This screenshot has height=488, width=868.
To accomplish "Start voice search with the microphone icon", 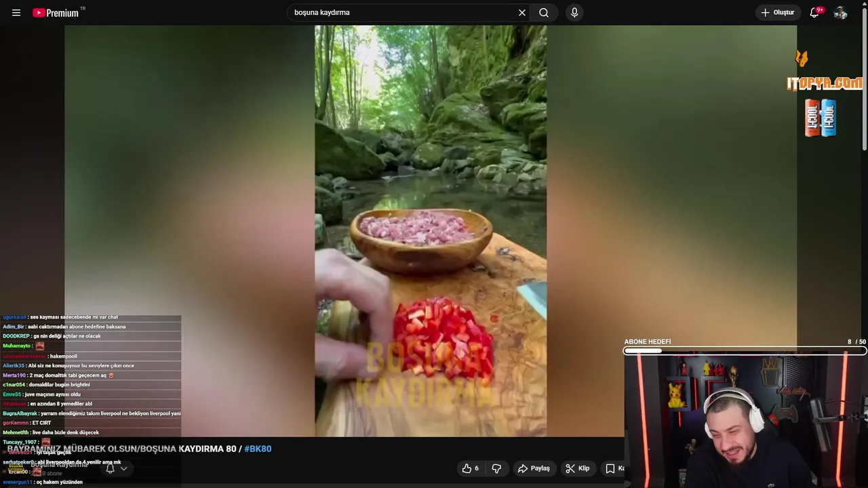I will pyautogui.click(x=574, y=13).
